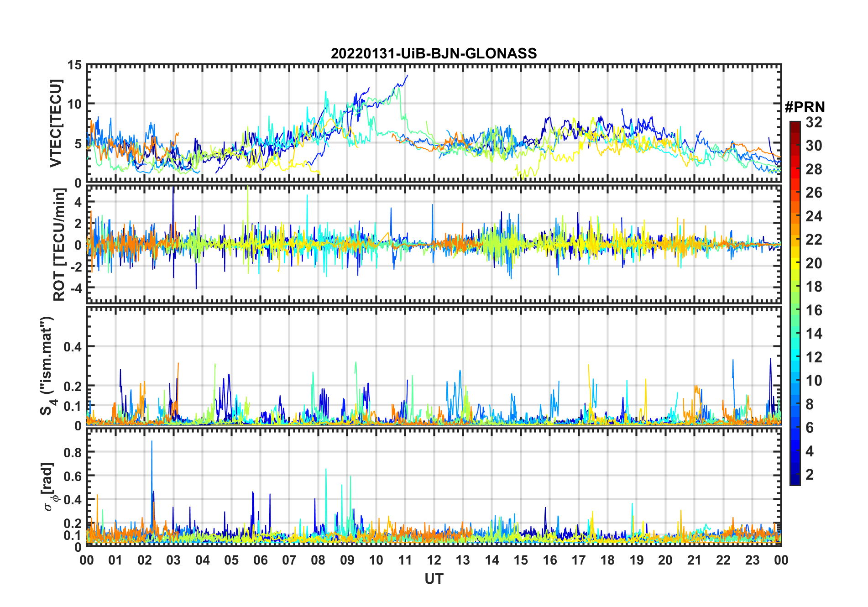Select hour 23 on the UT axis
The height and width of the screenshot is (607, 868).
(752, 560)
